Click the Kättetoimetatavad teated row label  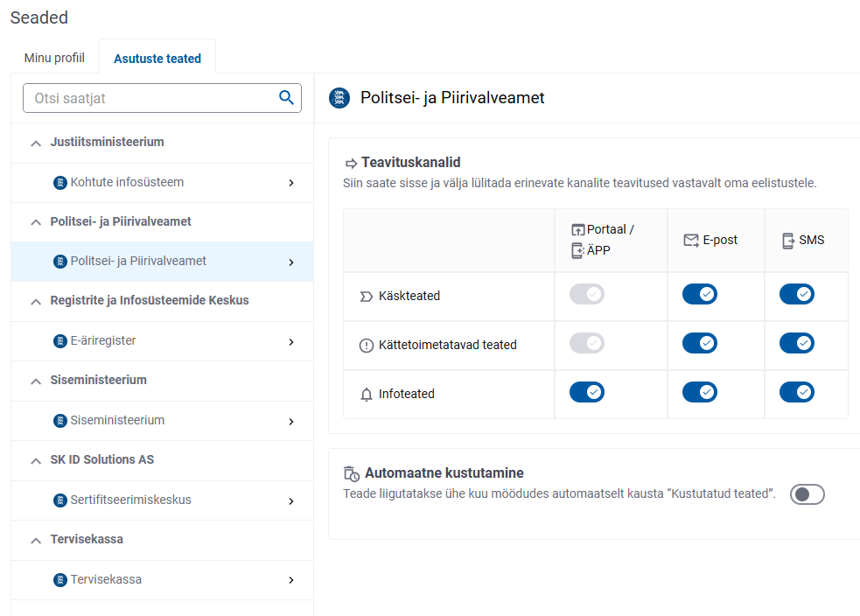[x=448, y=345]
